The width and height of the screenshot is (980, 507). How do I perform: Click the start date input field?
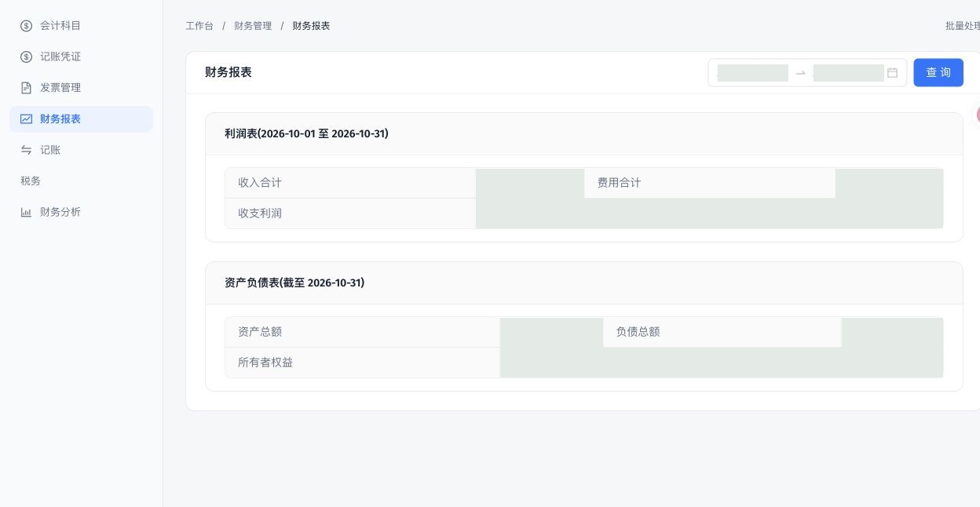pyautogui.click(x=753, y=73)
